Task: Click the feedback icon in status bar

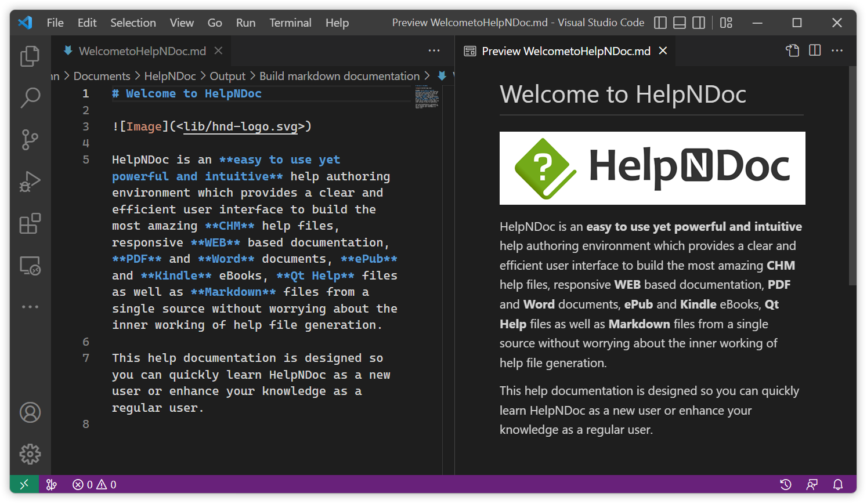Action: (x=812, y=484)
